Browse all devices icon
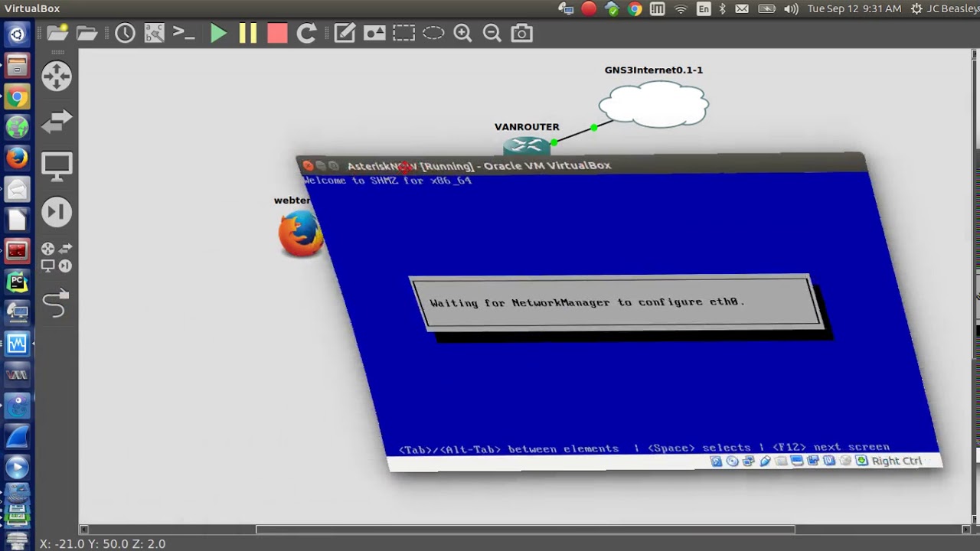 pyautogui.click(x=57, y=257)
